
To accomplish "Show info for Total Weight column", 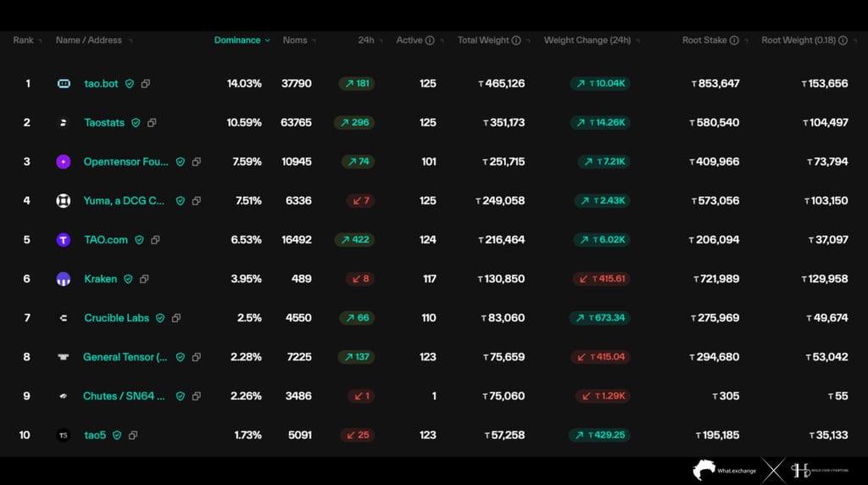I will 516,41.
